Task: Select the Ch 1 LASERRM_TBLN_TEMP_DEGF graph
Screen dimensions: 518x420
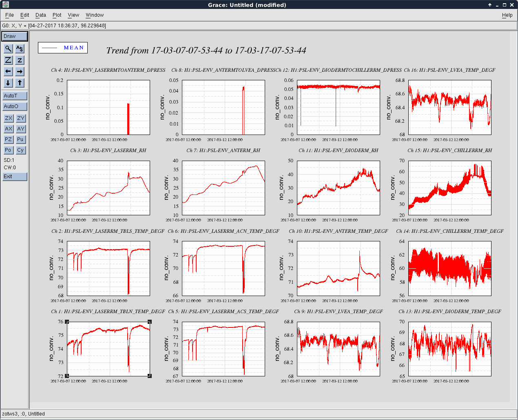Action: coord(108,349)
